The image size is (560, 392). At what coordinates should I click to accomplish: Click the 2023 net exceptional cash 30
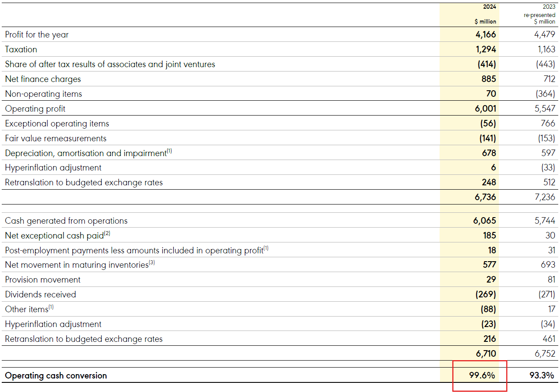550,235
